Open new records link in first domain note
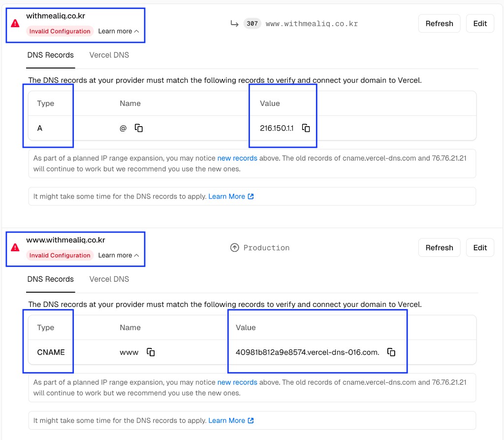 point(237,158)
